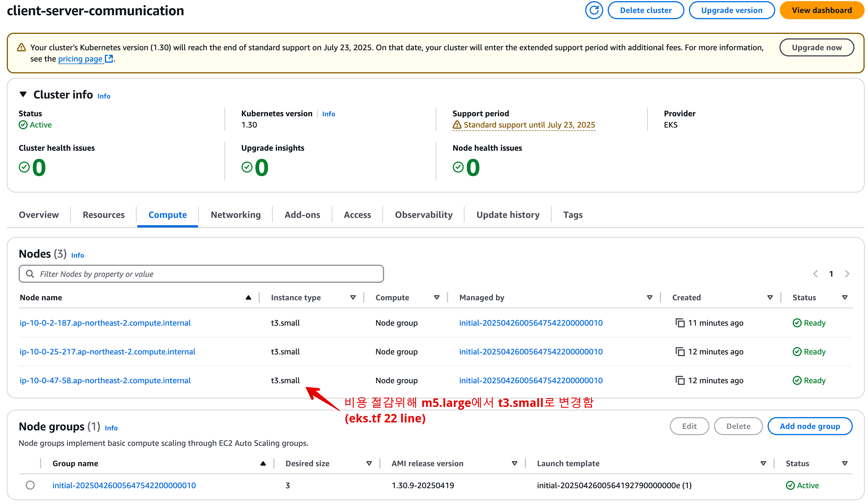Go to the Networking tab
The height and width of the screenshot is (504, 868).
pos(235,215)
